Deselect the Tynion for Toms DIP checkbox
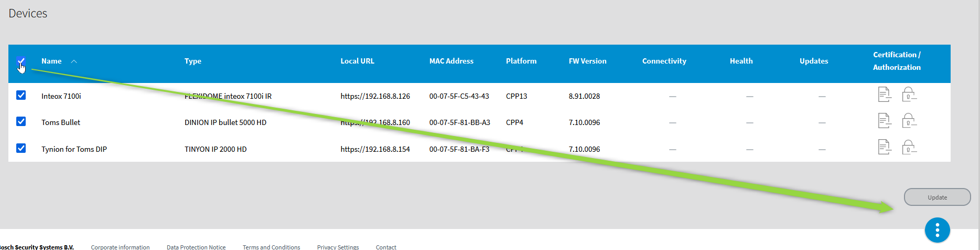This screenshot has height=250, width=980. [21, 148]
